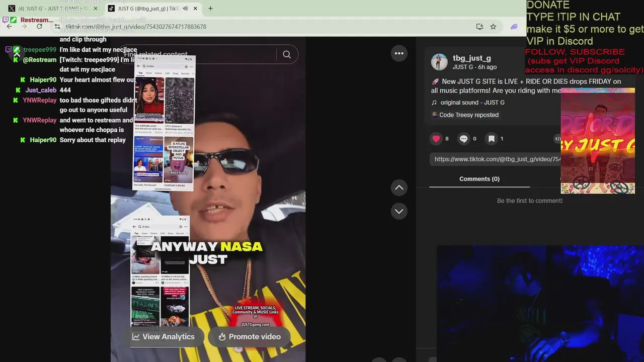Switch to the X 'JUST G' browser tab
Viewport: 644px width, 362px height.
(x=53, y=9)
